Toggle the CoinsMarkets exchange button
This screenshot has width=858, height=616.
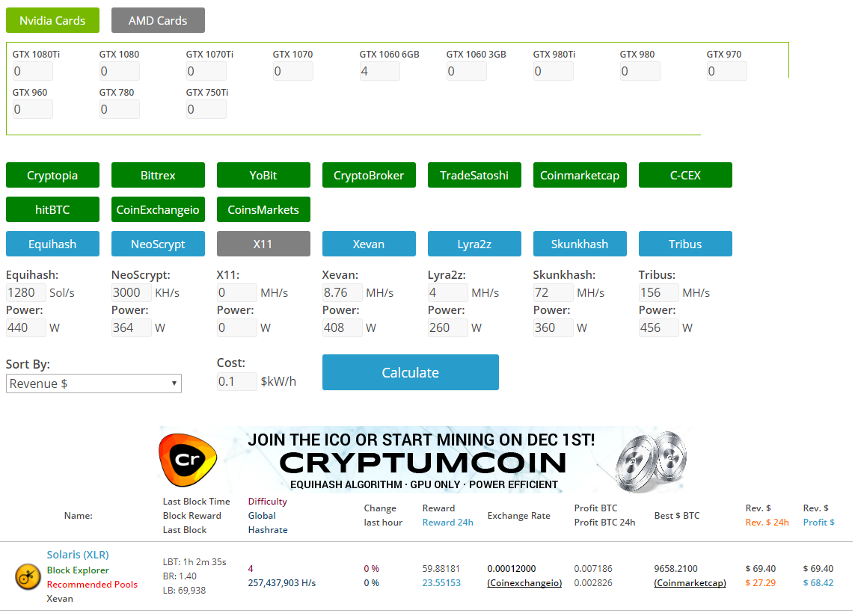[264, 209]
